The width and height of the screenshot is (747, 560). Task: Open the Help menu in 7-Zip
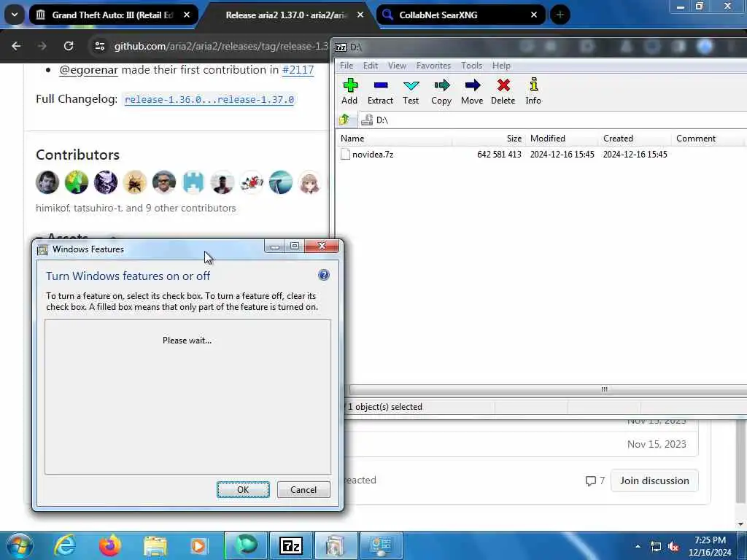pos(501,65)
